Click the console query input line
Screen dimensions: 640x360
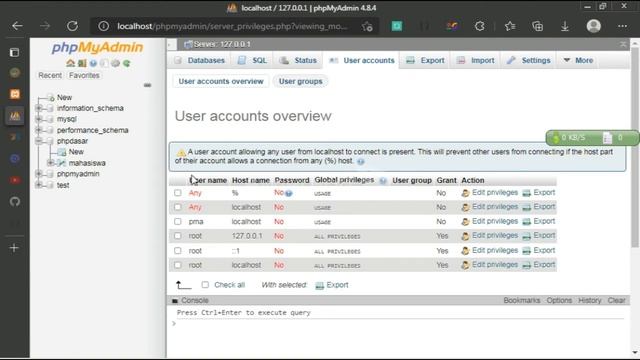coord(400,323)
